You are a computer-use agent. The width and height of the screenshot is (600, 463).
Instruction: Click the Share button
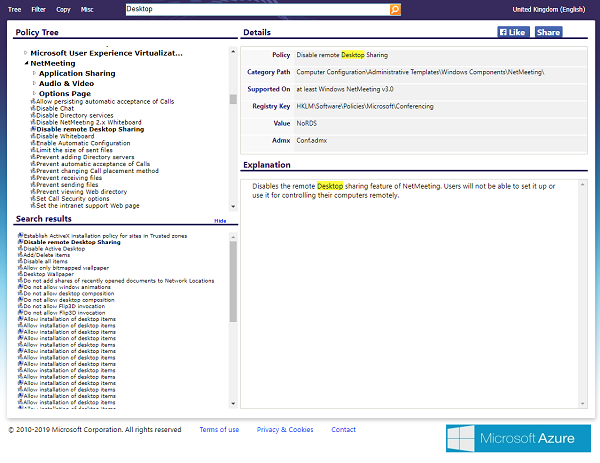coord(548,32)
